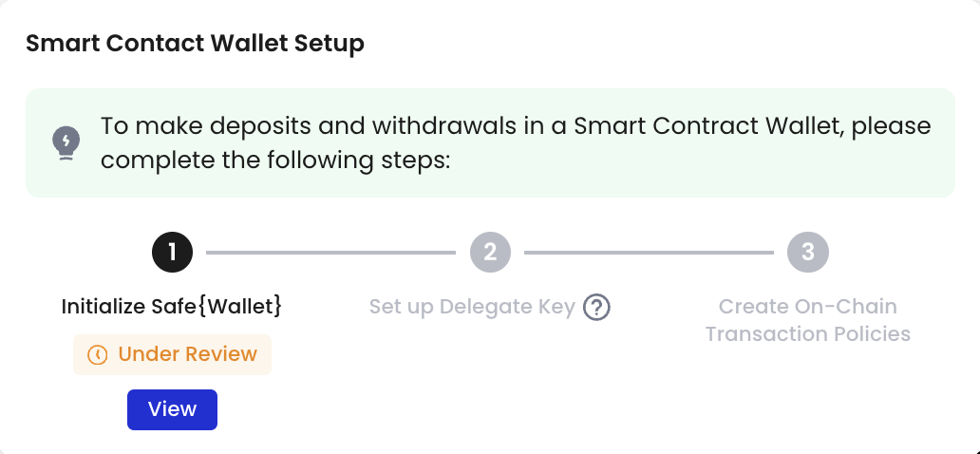Select step 1 circle in the stepper
This screenshot has height=454, width=980.
[172, 252]
